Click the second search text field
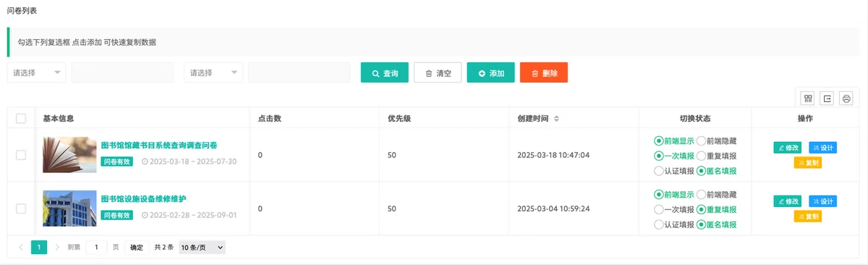 tap(299, 72)
